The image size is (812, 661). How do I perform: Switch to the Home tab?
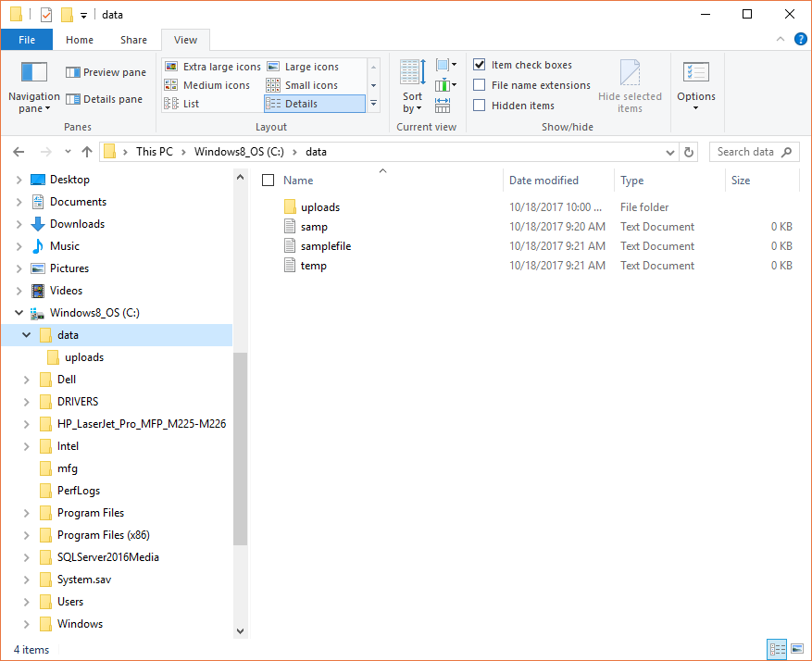pos(80,40)
